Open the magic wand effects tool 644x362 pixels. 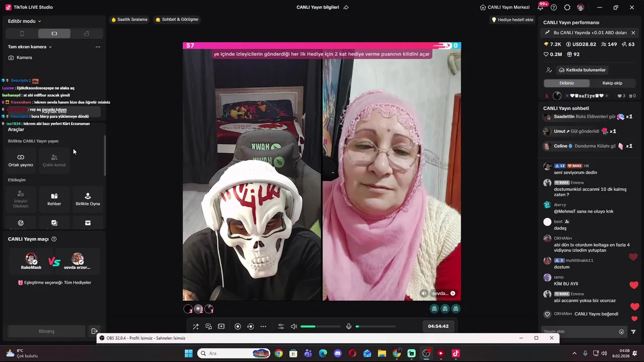[x=196, y=326]
